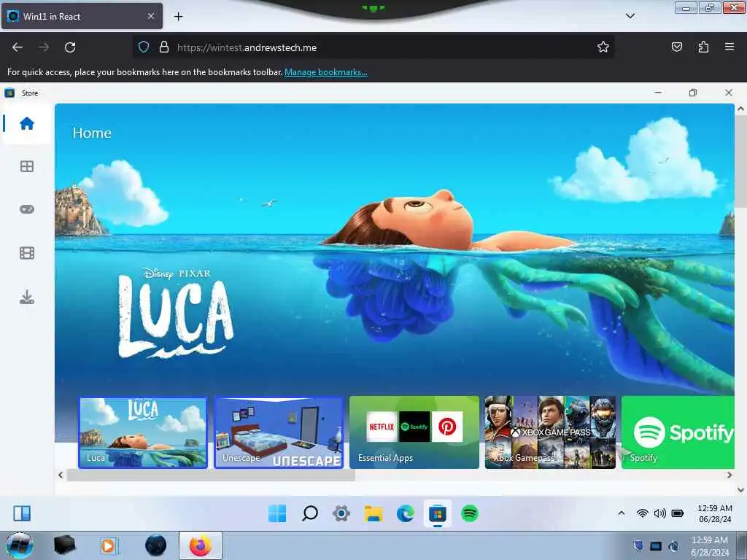
Task: Click Firefox on the host taskbar
Action: [201, 545]
